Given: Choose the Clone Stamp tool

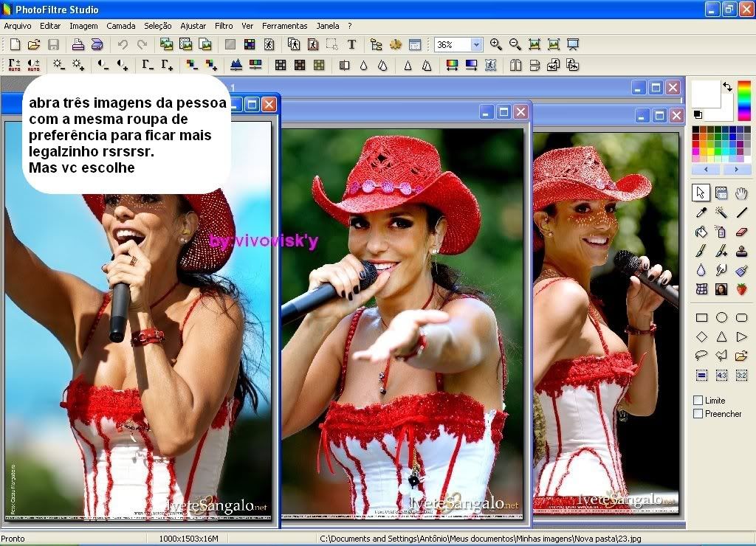Looking at the screenshot, I should tap(742, 251).
